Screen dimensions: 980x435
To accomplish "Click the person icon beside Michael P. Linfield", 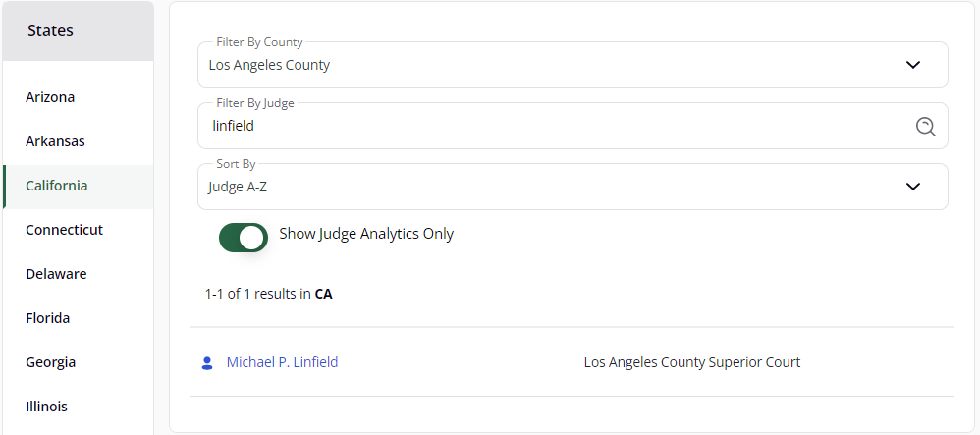I will click(207, 363).
